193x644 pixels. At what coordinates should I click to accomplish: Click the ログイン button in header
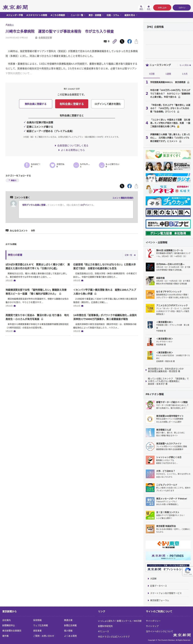[x=182, y=8]
